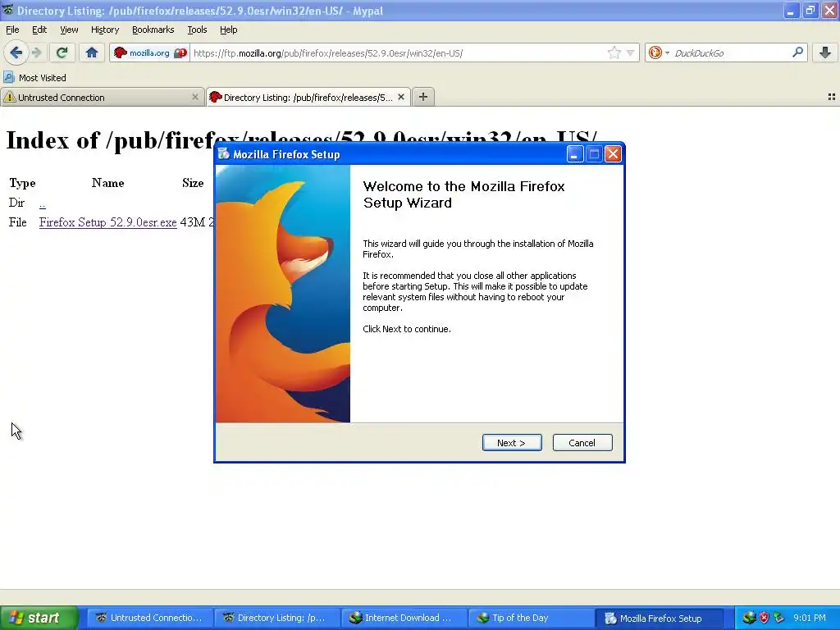
Task: Open the Help menu
Action: (x=228, y=30)
